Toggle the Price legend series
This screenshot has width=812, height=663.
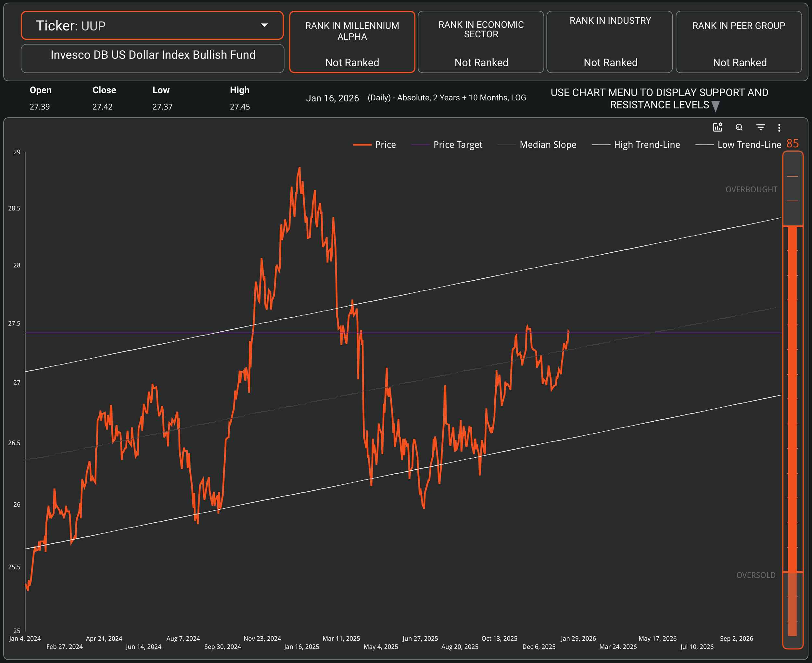click(x=385, y=145)
